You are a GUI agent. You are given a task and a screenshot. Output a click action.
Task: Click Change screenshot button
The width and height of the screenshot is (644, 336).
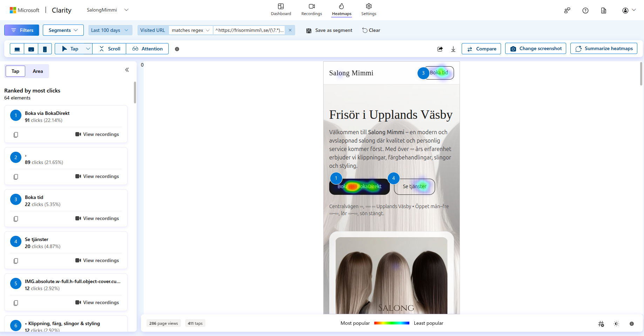click(536, 49)
